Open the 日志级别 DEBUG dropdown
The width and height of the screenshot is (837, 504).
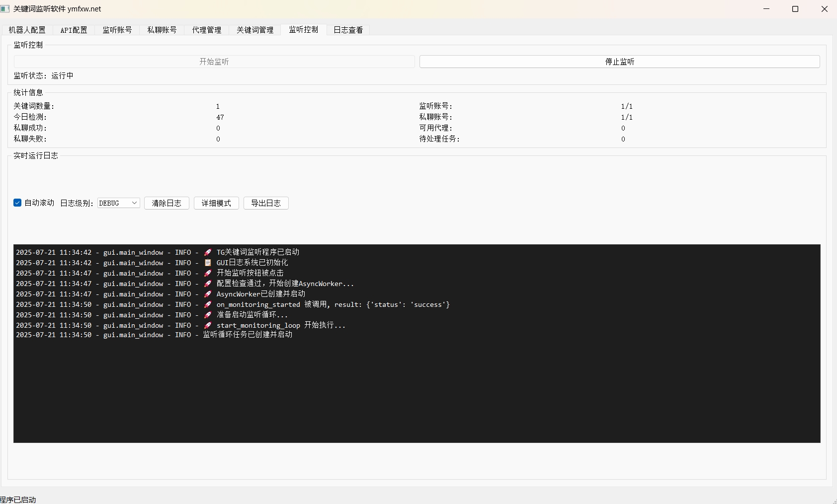click(x=119, y=203)
